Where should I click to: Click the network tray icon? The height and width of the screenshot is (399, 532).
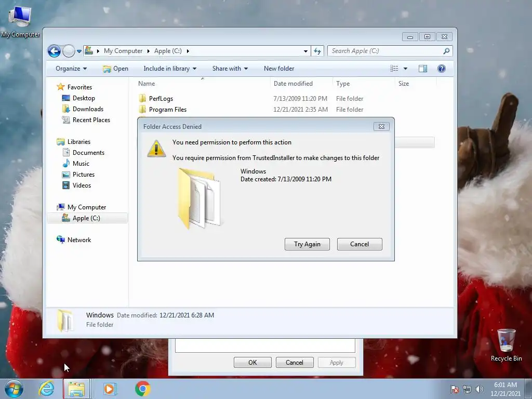467,389
